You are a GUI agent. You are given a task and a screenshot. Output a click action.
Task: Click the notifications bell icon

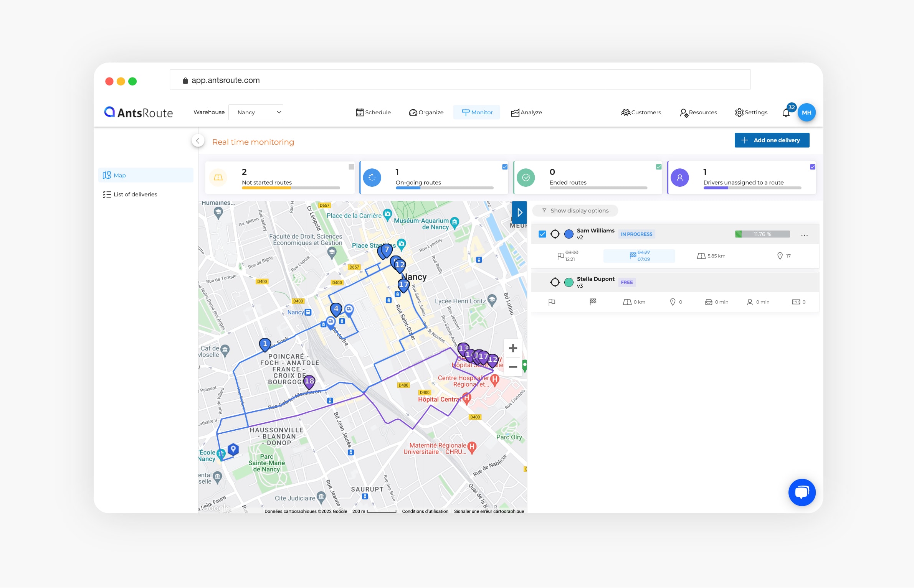coord(786,113)
